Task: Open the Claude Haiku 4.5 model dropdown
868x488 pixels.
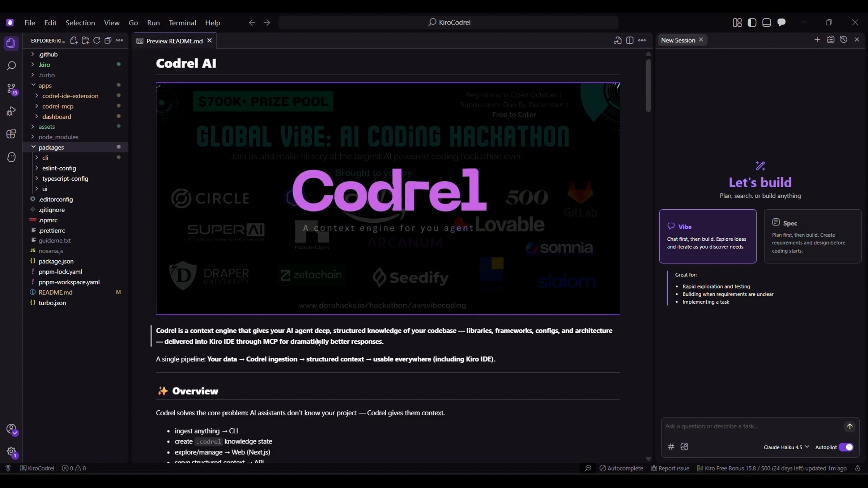Action: pos(786,447)
